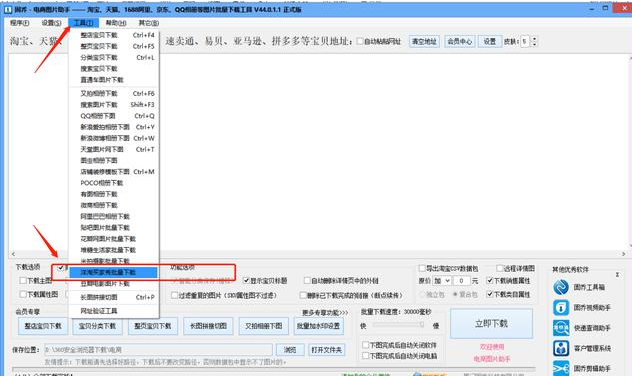Select 豆瓣电影图片下载 menu entry
This screenshot has height=377, width=632.
[114, 284]
